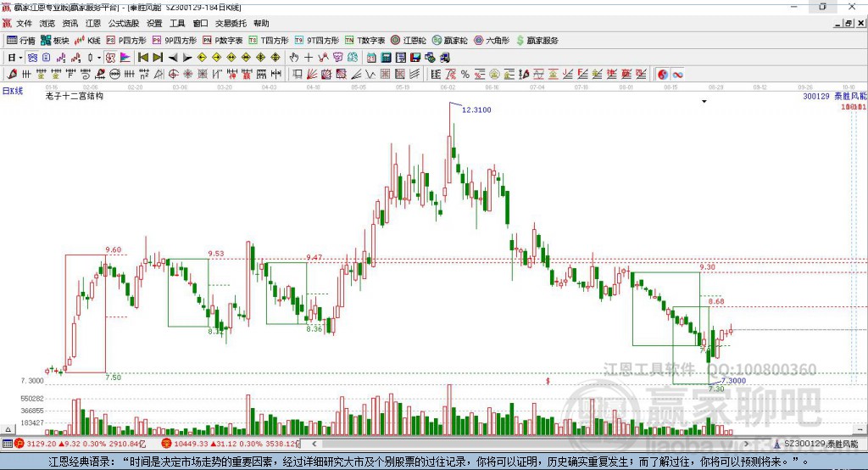Select the hand pan tool

293,58
